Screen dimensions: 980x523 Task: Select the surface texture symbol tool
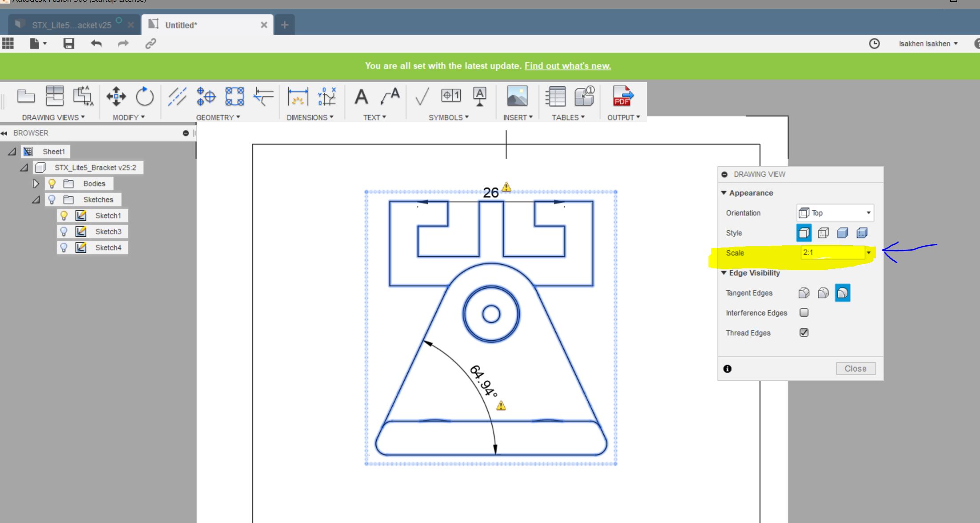point(421,96)
